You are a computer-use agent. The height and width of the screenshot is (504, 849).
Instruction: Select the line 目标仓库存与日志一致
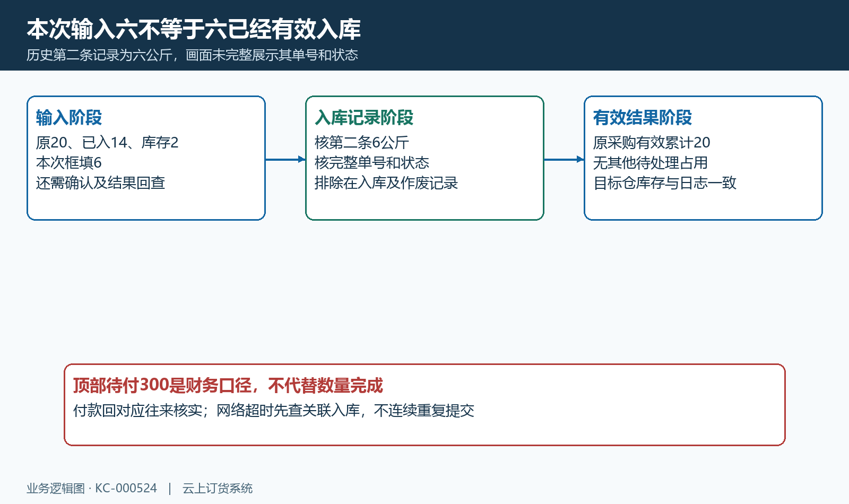coord(665,183)
